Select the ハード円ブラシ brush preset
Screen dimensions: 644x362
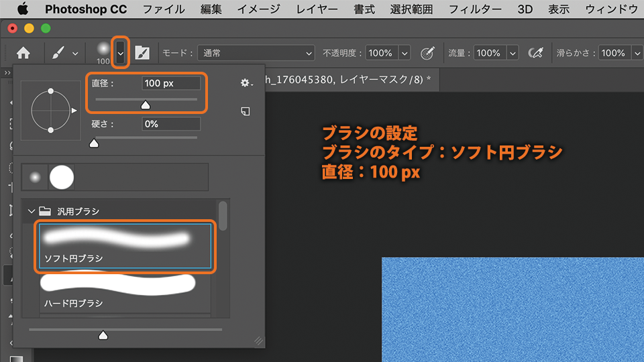coord(125,291)
